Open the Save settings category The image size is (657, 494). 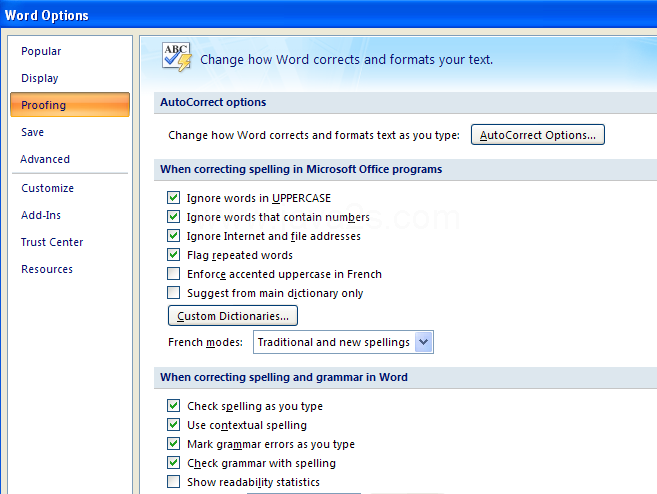tap(32, 132)
